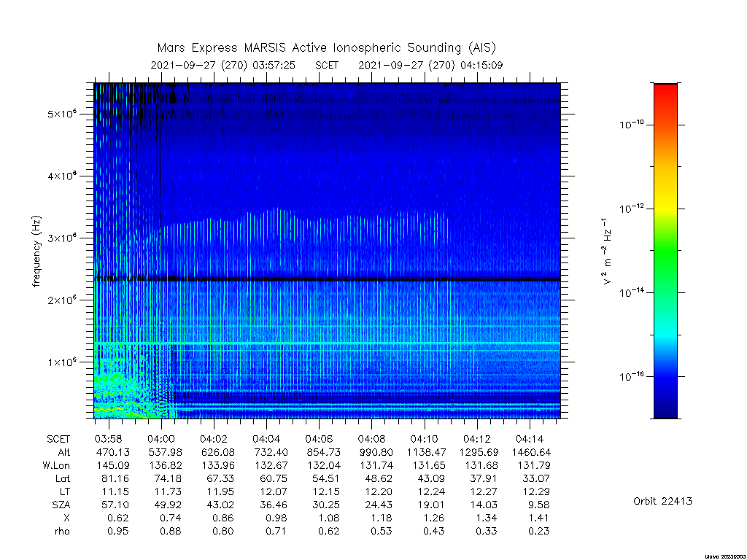The width and height of the screenshot is (747, 560).
Task: Click the '10⁻¹⁰' color bar label
Action: [x=632, y=125]
